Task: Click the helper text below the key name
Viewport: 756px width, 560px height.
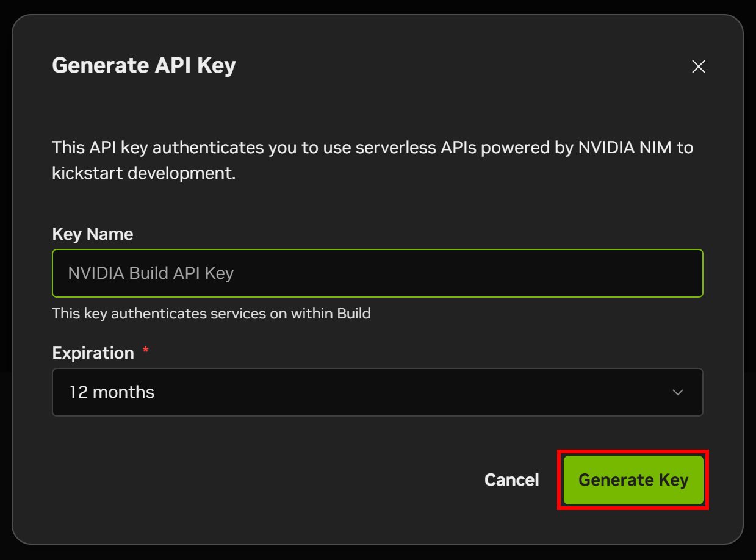Action: [x=211, y=313]
